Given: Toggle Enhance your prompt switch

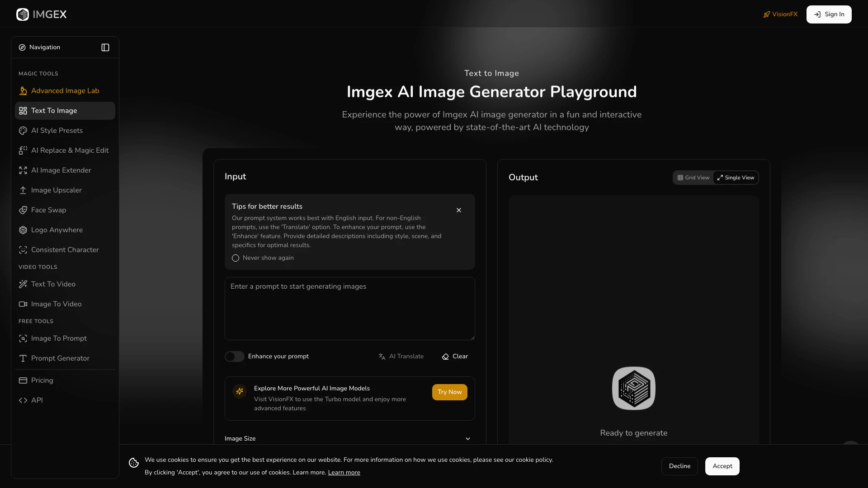Looking at the screenshot, I should (x=234, y=357).
